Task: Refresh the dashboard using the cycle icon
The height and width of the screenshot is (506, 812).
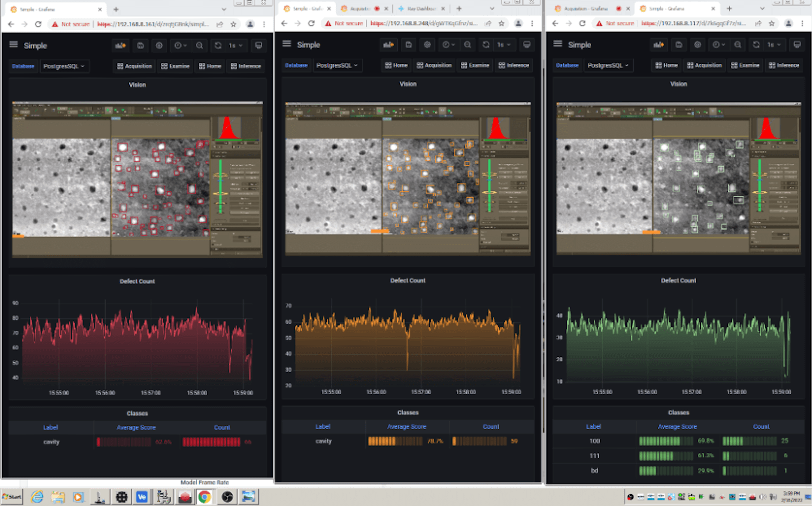Action: [217, 46]
